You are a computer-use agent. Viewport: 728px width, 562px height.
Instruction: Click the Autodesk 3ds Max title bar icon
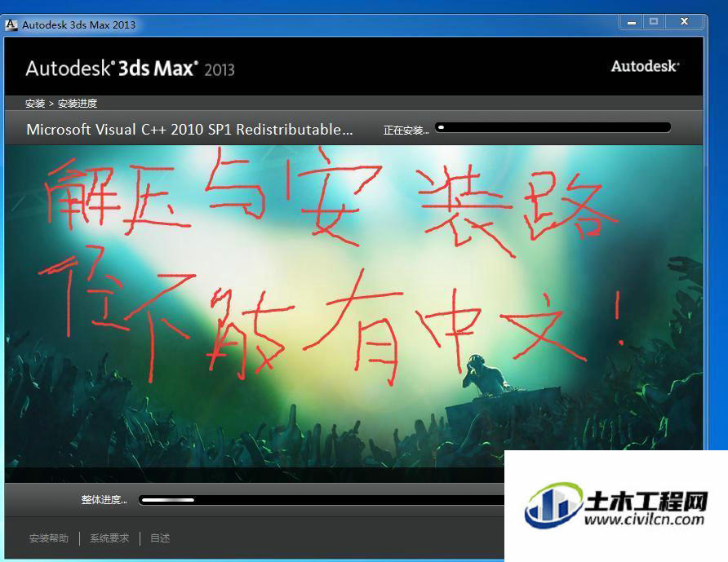coord(11,24)
